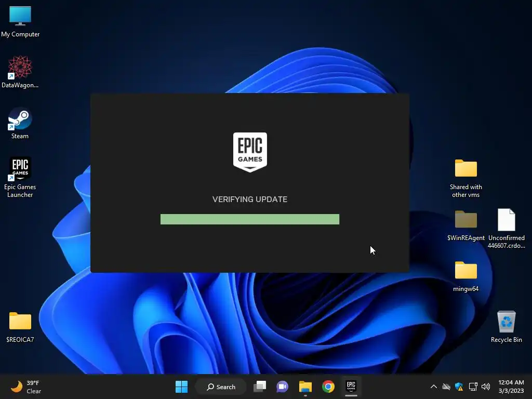Select the $WinREAgent hidden folder

click(x=465, y=225)
